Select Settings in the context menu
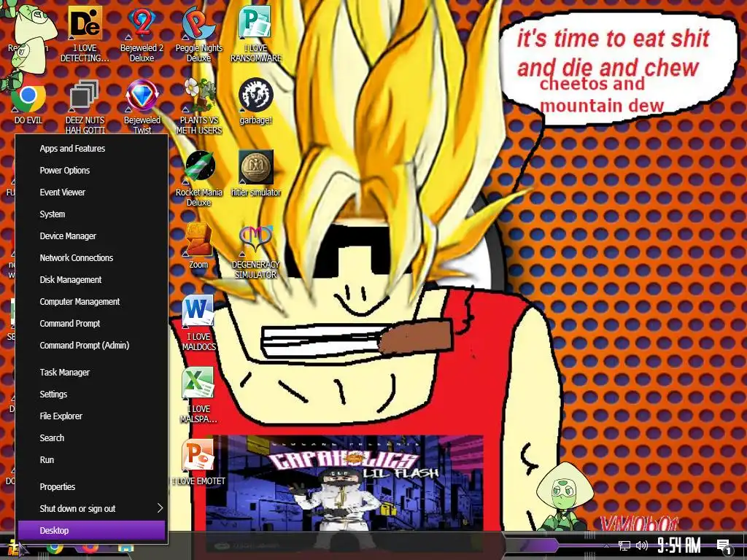 tap(91, 394)
